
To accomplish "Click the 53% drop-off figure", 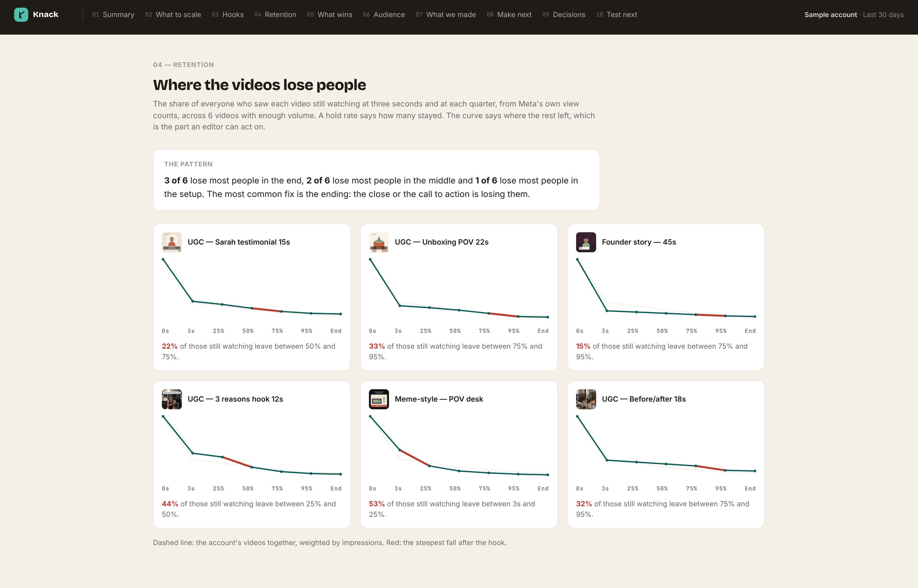I will coord(377,504).
